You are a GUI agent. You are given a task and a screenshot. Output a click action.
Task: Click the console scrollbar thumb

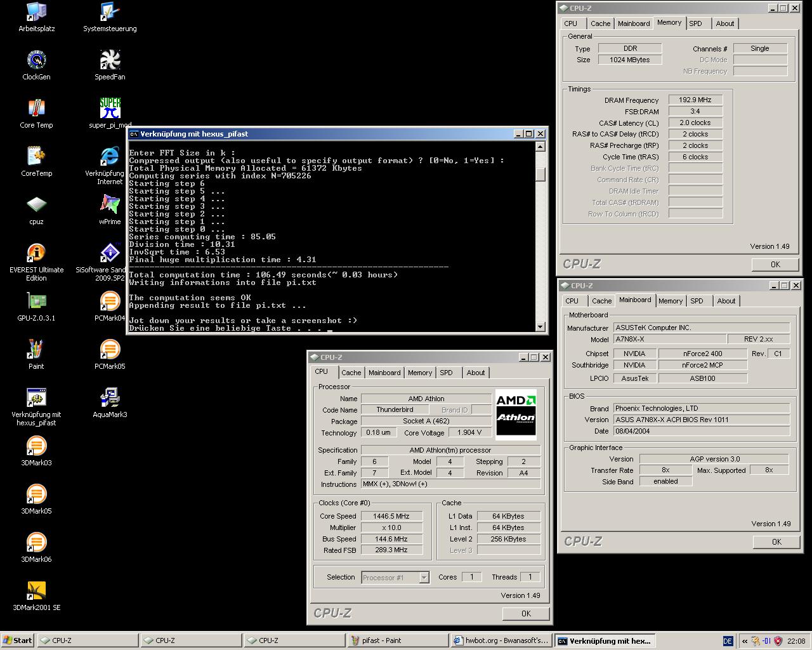click(x=540, y=174)
